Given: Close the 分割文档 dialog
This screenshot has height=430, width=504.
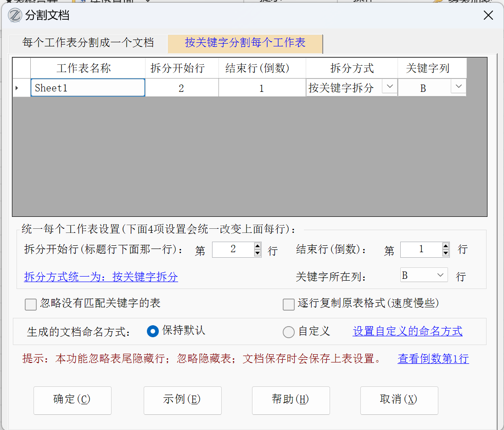Looking at the screenshot, I should point(488,16).
